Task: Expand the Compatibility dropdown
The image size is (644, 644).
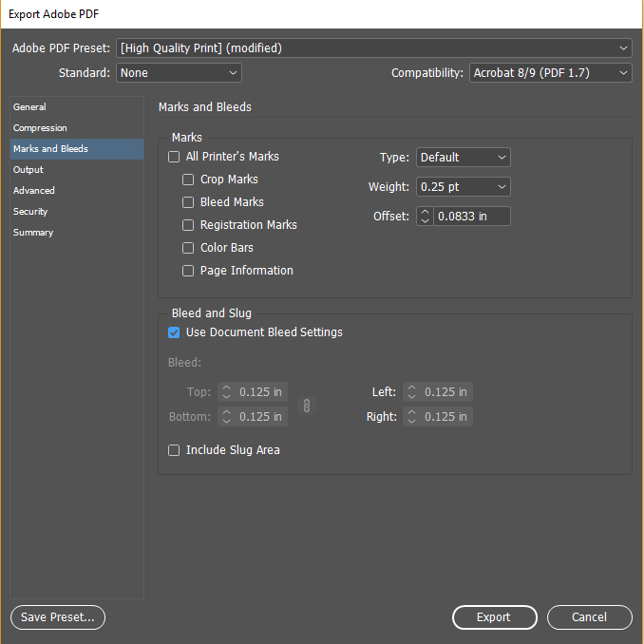Action: click(x=550, y=73)
